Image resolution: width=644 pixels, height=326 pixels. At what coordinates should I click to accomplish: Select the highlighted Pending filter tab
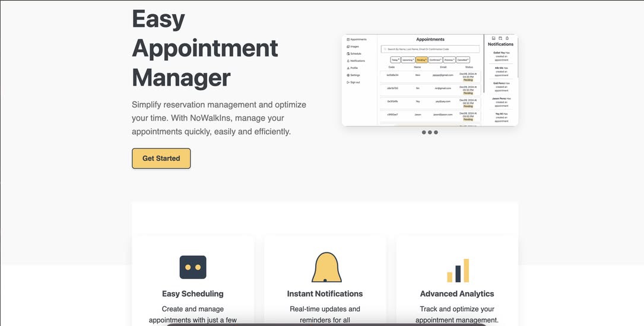click(x=421, y=60)
